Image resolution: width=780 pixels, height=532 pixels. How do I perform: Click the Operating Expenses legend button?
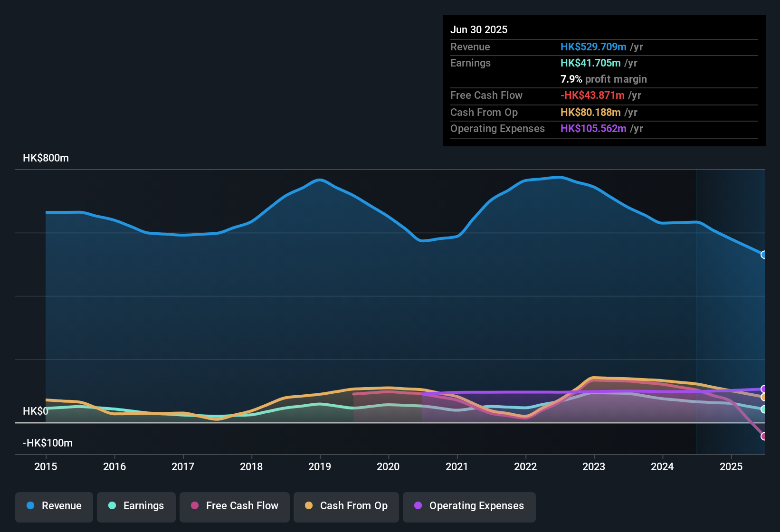(x=469, y=506)
